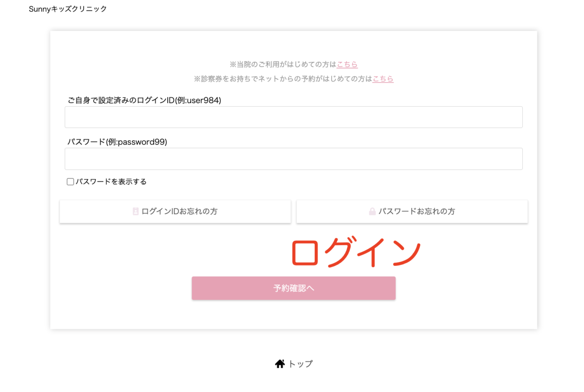Click the パスワード field label with password99 example
The image size is (584, 392).
(x=117, y=142)
